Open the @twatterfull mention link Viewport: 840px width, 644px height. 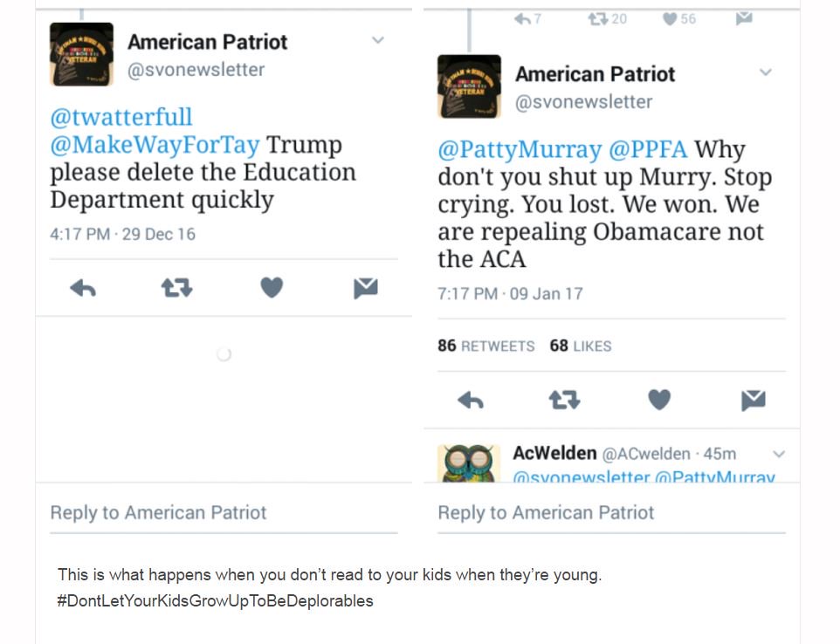pyautogui.click(x=121, y=117)
